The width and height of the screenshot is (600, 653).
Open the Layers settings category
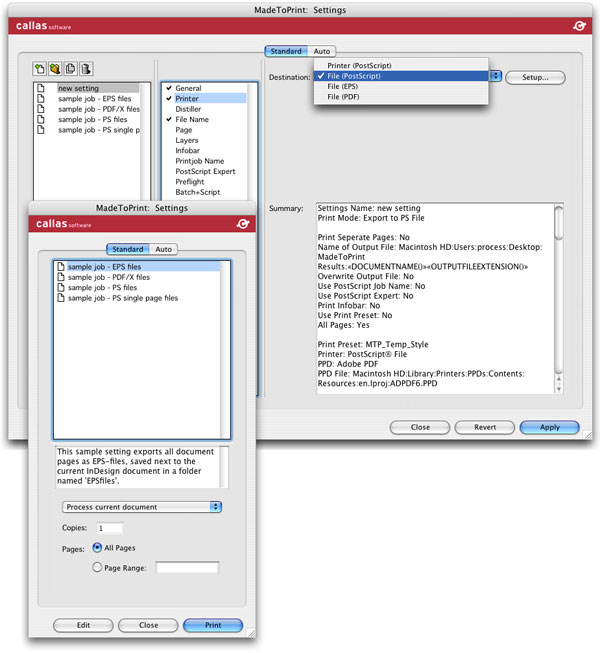tap(187, 140)
